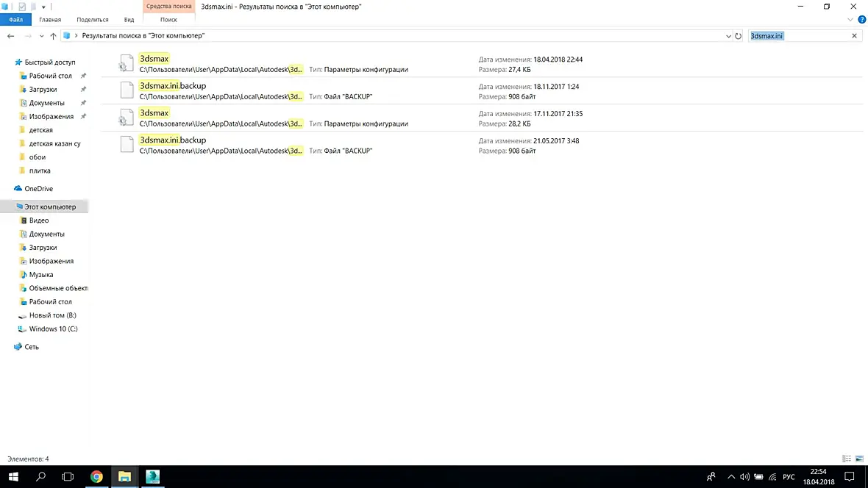This screenshot has width=868, height=488.
Task: Click the 3dsmax.ini search field
Action: pos(797,36)
